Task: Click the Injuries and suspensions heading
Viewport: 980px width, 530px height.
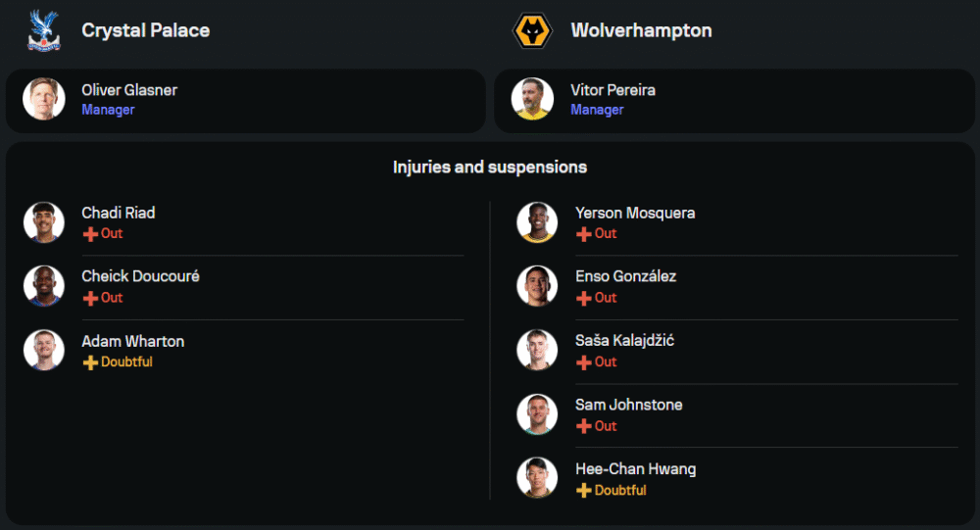Action: (490, 167)
